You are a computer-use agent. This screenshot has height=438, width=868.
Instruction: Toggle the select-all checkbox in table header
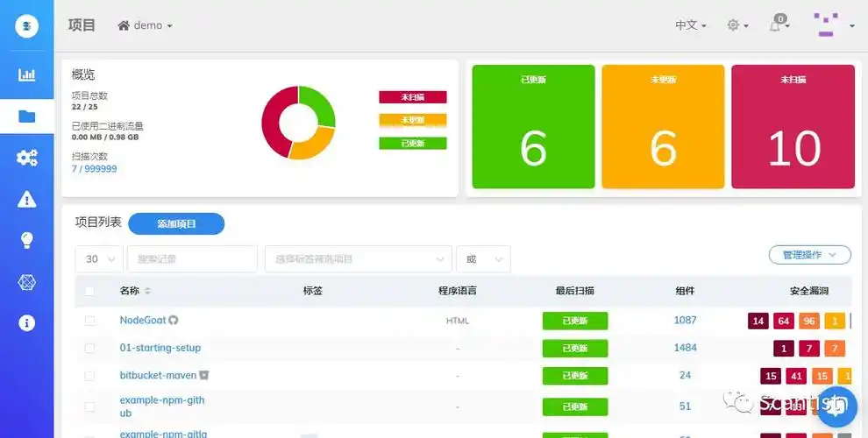point(89,291)
